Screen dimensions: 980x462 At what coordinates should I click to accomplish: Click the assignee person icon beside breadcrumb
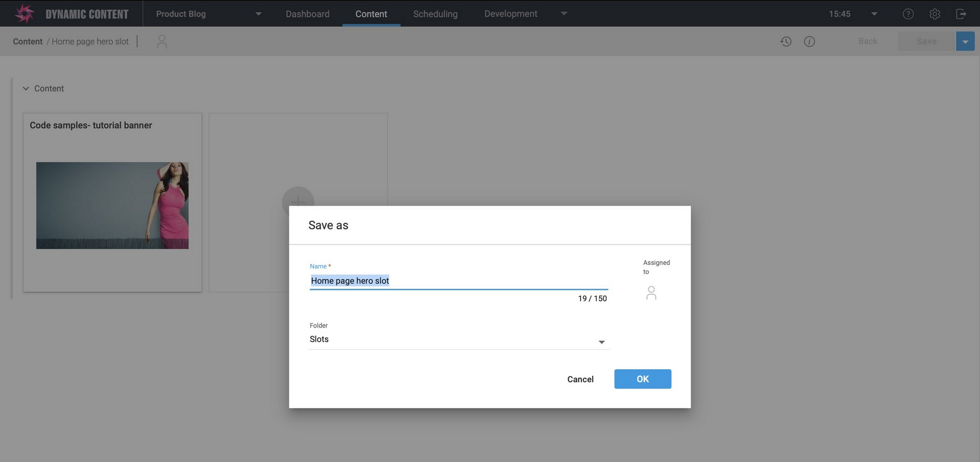point(162,42)
